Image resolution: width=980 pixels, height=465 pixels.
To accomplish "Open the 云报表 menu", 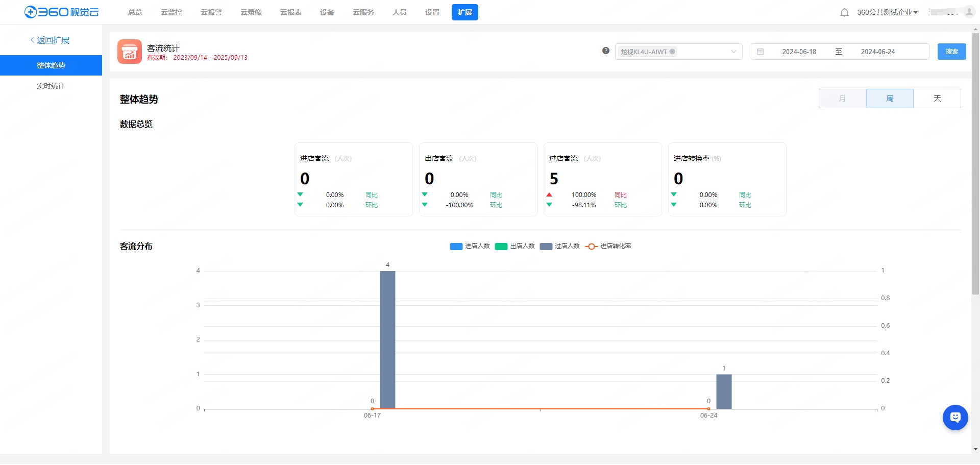I will [x=291, y=12].
